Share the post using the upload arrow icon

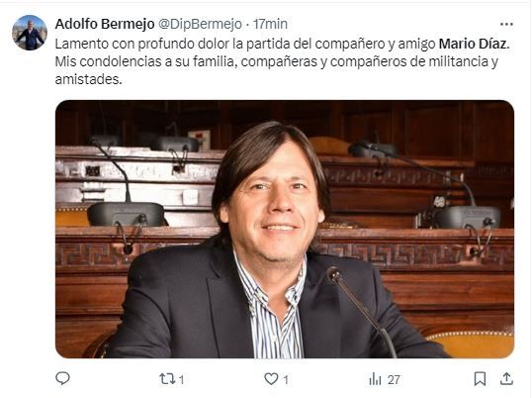[x=506, y=378]
